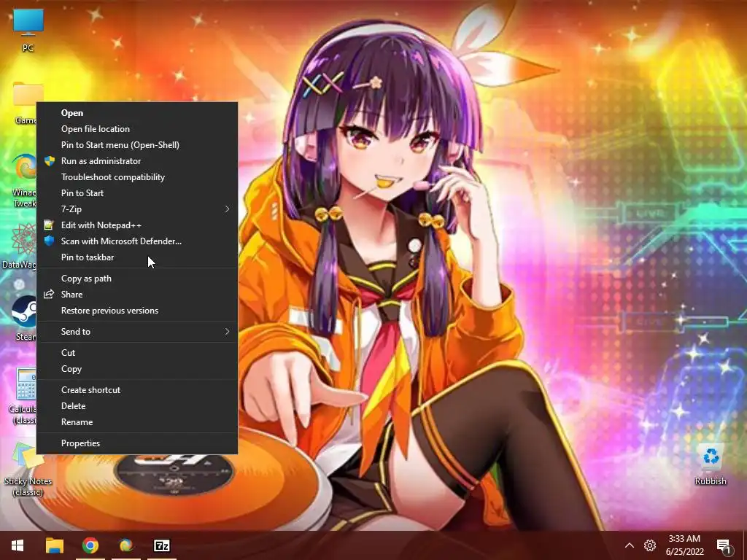Select the Winaero Tweaker desktop icon

pos(24,180)
